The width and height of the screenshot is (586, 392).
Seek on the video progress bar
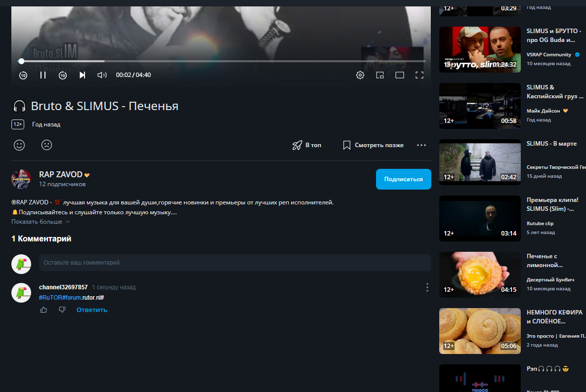point(221,61)
